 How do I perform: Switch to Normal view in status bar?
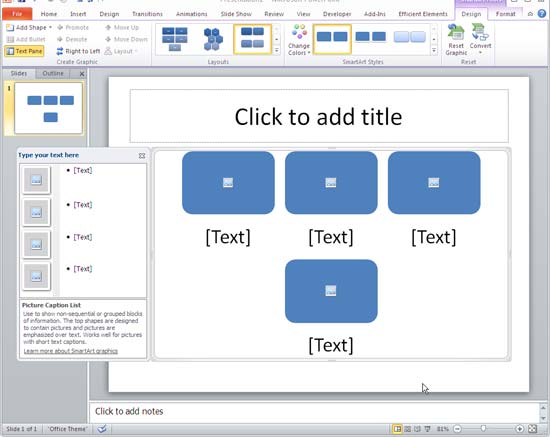pyautogui.click(x=397, y=429)
